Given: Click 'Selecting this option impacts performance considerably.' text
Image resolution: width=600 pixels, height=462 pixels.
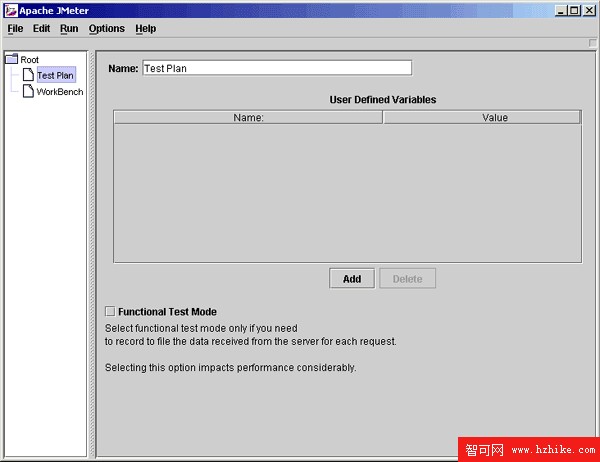Looking at the screenshot, I should pos(231,367).
